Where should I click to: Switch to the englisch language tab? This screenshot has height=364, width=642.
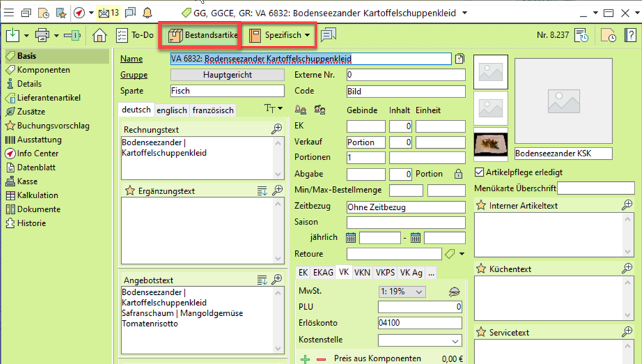172,110
